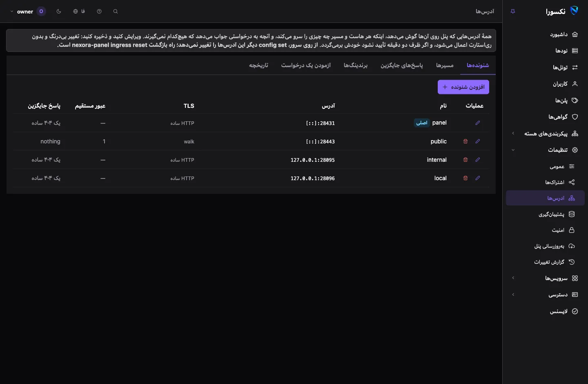Screen dimensions: 588x384
Task: Edit the local listener with the pencil icon
Action: (x=478, y=178)
